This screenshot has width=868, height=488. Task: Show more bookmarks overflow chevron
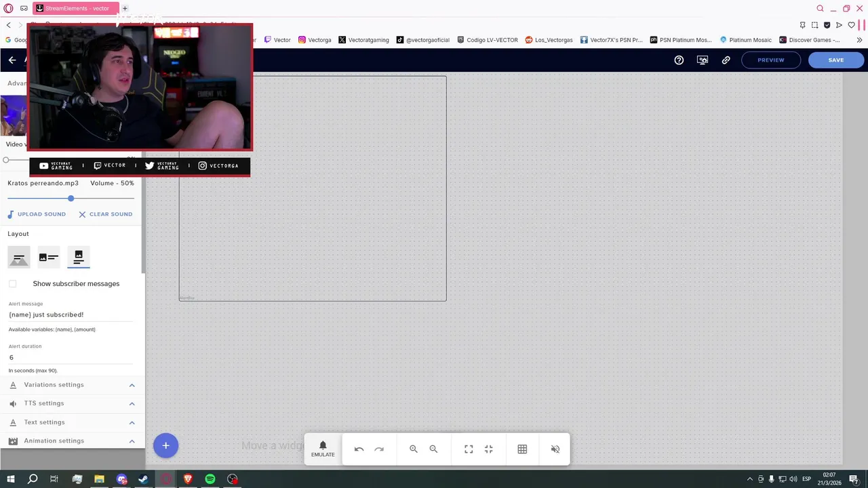(x=860, y=40)
